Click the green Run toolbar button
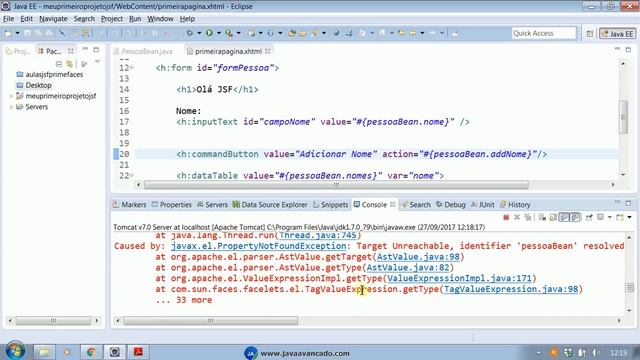The height and width of the screenshot is (360, 640). (x=209, y=33)
